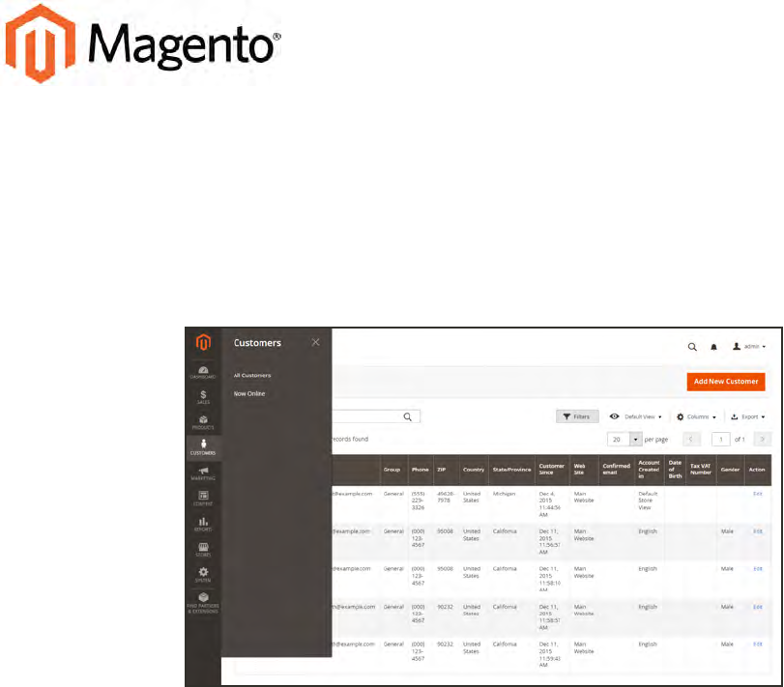
Task: Sort by Account Created in column header
Action: [x=650, y=470]
